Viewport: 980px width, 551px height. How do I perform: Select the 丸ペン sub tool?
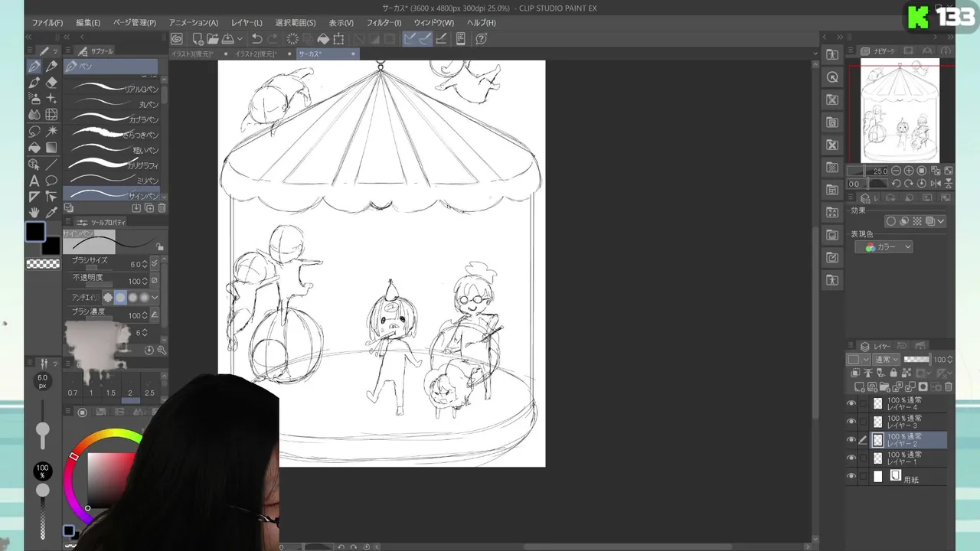(x=113, y=105)
